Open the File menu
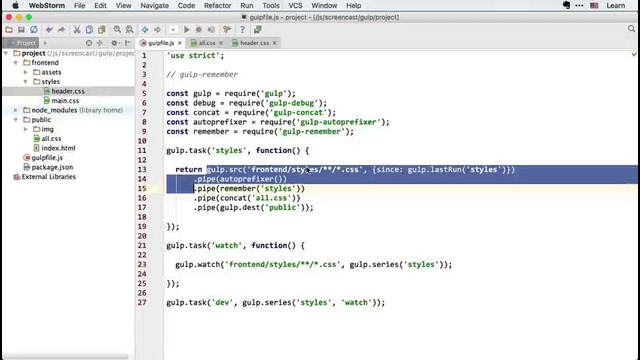640x360 pixels. coord(79,5)
